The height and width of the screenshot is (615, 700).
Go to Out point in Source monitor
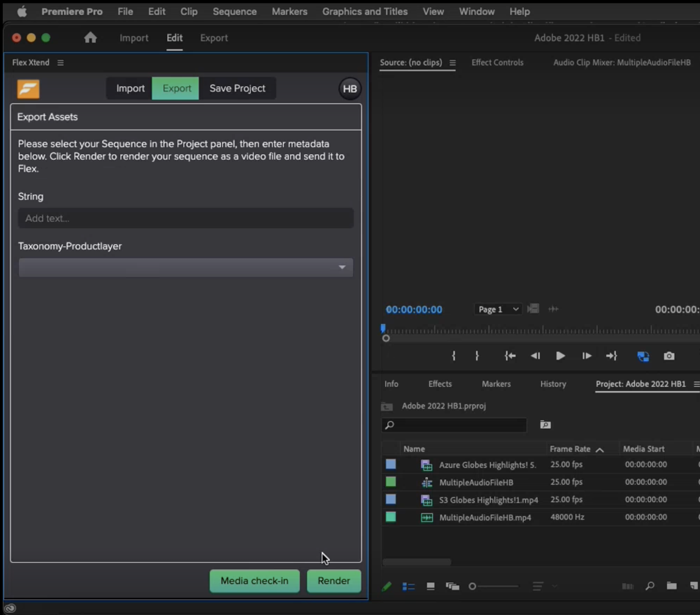tap(611, 356)
